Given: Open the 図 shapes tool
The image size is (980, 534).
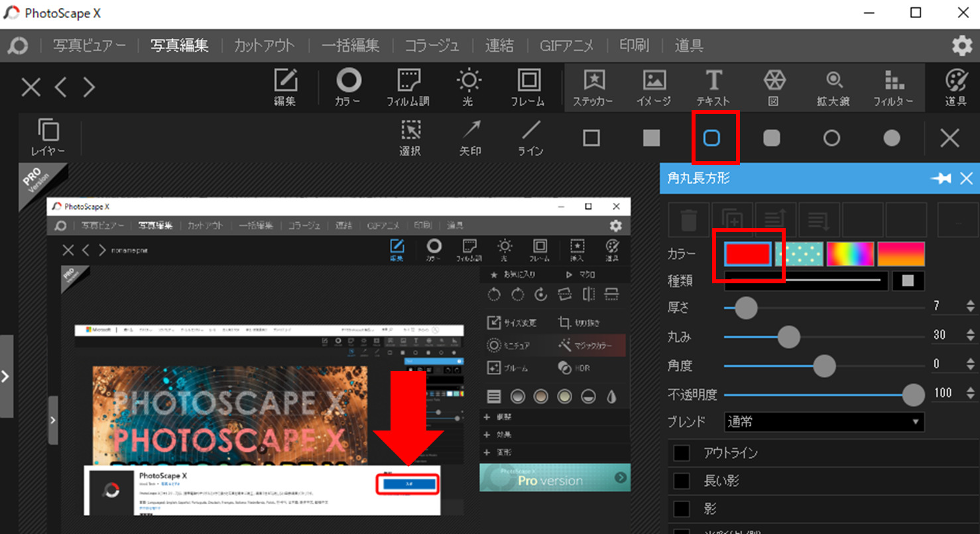Looking at the screenshot, I should pos(774,88).
